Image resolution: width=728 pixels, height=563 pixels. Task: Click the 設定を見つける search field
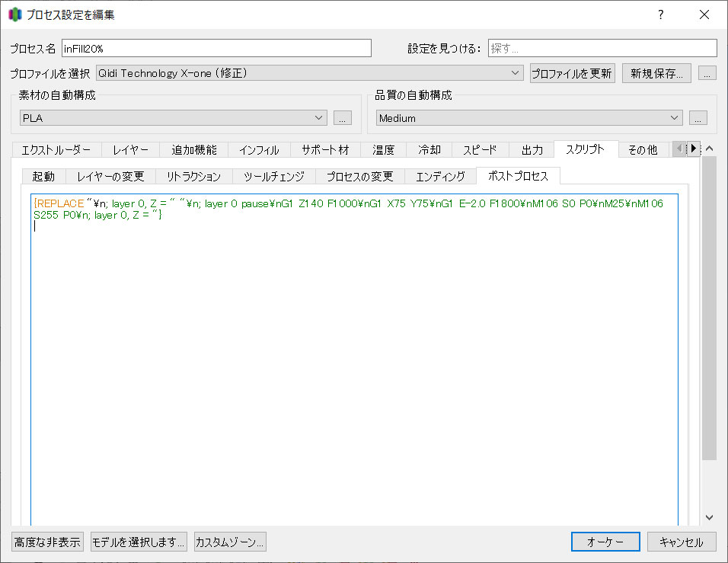(x=602, y=48)
